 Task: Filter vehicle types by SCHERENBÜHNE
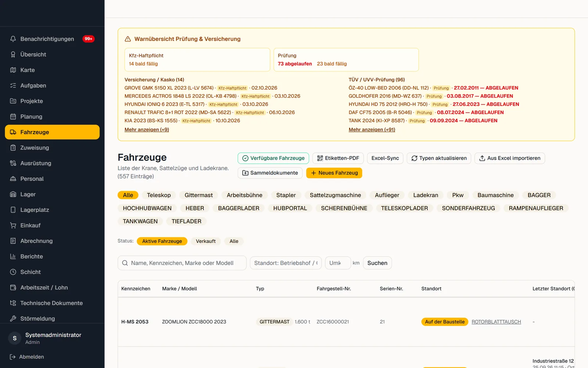pos(344,208)
